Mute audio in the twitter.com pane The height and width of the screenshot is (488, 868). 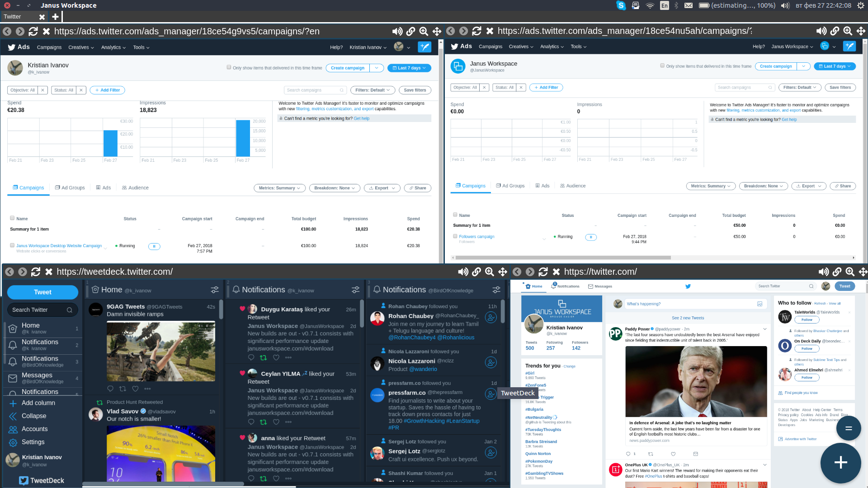(823, 272)
